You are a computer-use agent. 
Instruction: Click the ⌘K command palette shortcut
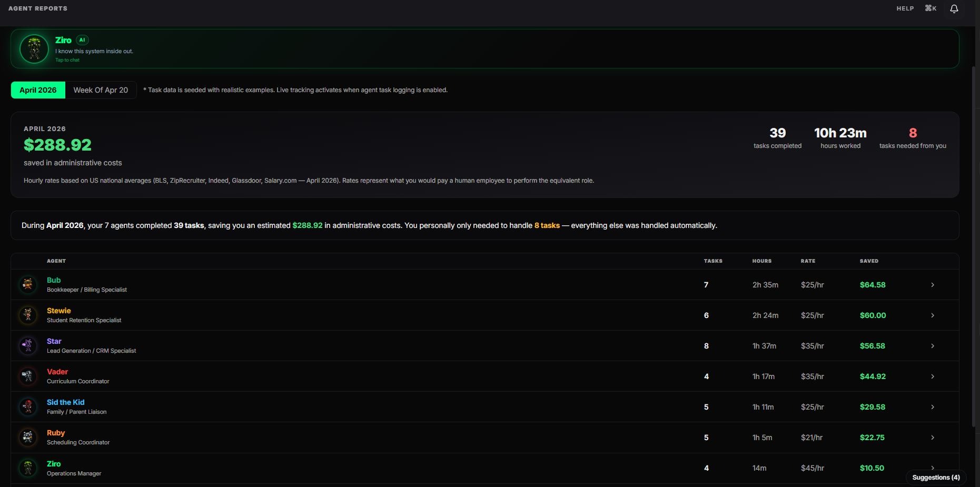[930, 8]
